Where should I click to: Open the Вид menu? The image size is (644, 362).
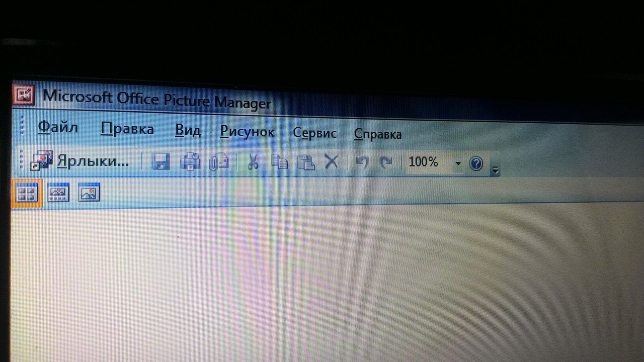coord(188,131)
